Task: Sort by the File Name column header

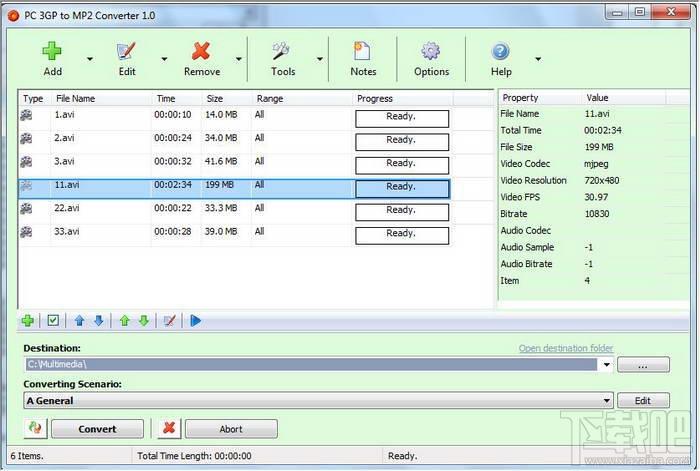Action: tap(101, 99)
